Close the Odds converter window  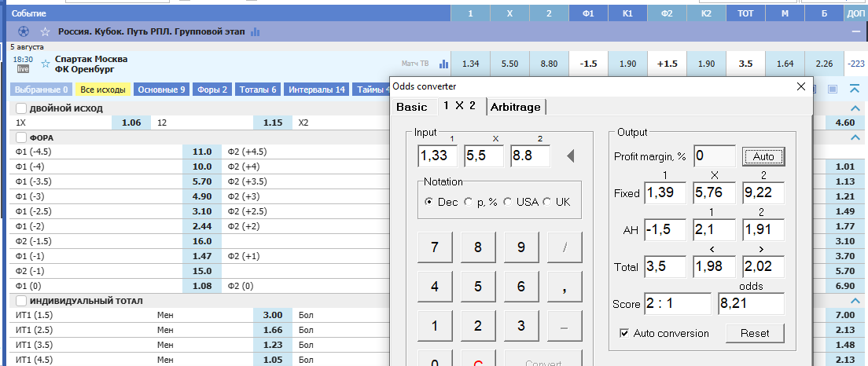[x=800, y=86]
